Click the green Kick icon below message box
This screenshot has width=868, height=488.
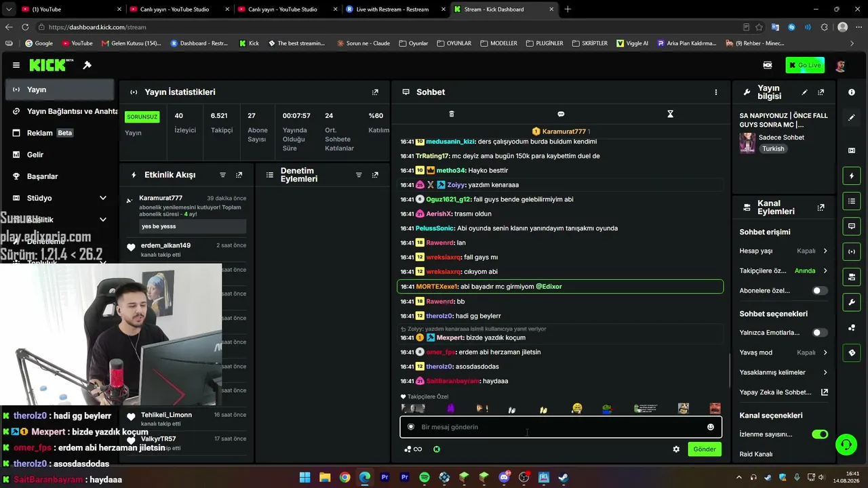point(437,449)
